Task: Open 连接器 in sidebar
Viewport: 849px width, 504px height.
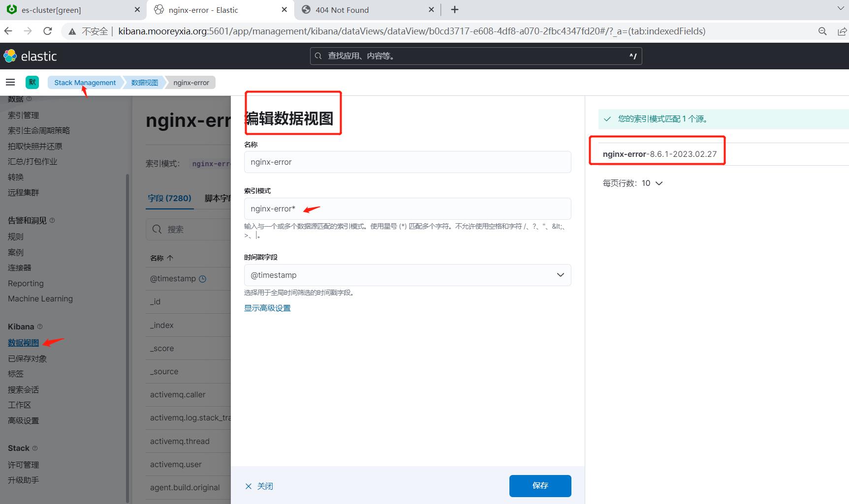Action: tap(20, 267)
